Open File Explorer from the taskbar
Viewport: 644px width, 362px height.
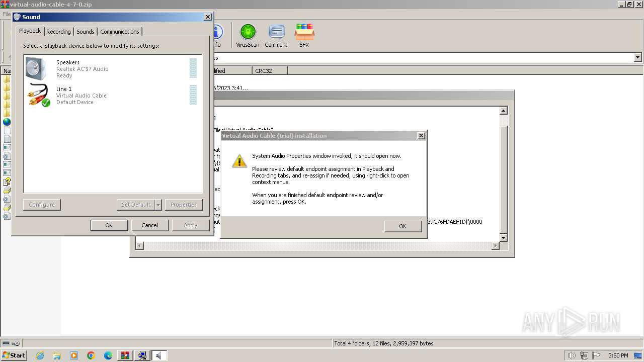pyautogui.click(x=57, y=355)
